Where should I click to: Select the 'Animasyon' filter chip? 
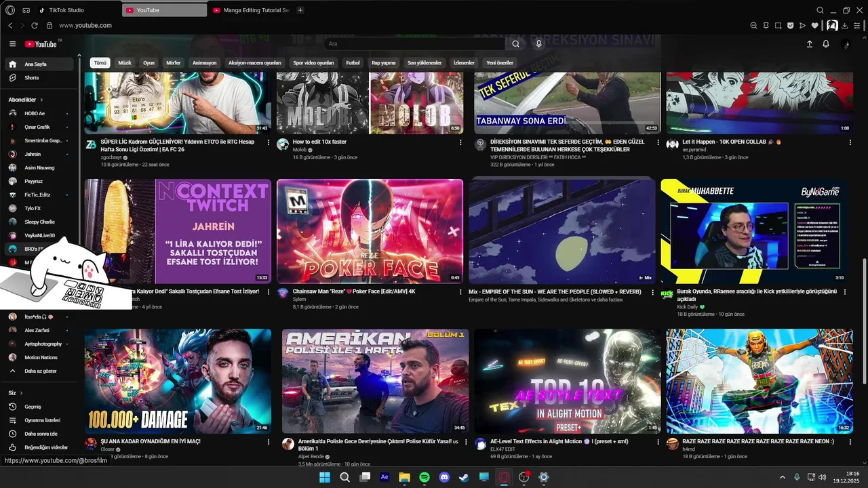coord(204,62)
